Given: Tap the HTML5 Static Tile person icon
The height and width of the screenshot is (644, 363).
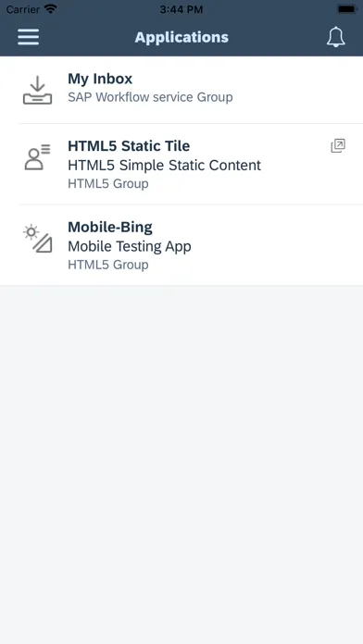Looking at the screenshot, I should click(x=37, y=157).
